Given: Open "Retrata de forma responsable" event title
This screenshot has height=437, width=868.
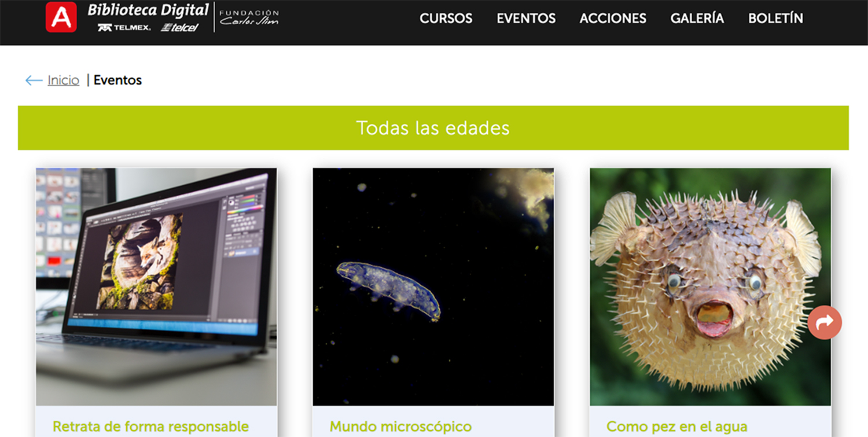Looking at the screenshot, I should pos(150,427).
